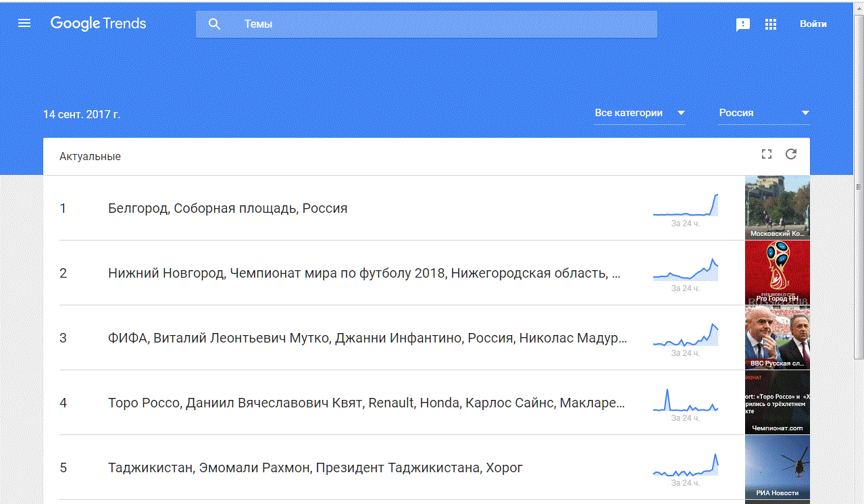Click the page vertical scrollbar thumb

[x=859, y=186]
